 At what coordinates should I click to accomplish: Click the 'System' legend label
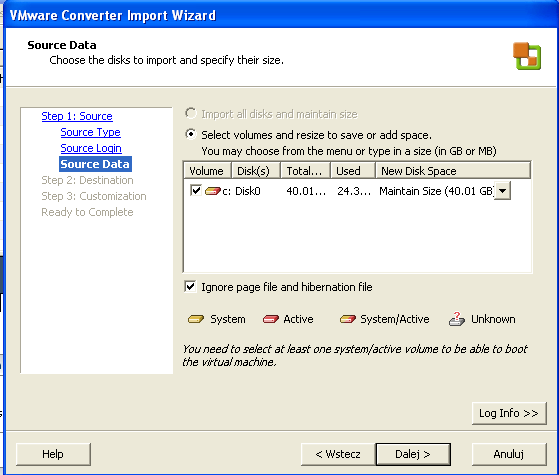pos(228,319)
